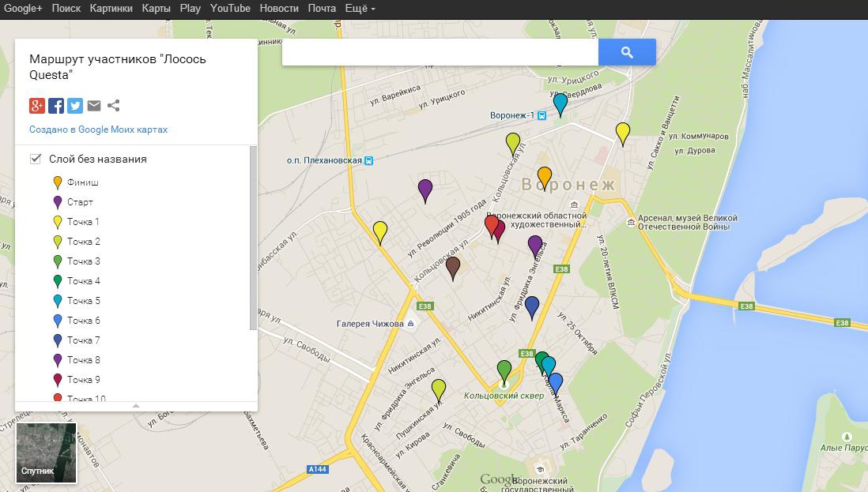Click the map title 'Маршрут участников "Лосось Questa"'
Viewport: 868px width, 492px height.
pos(117,67)
